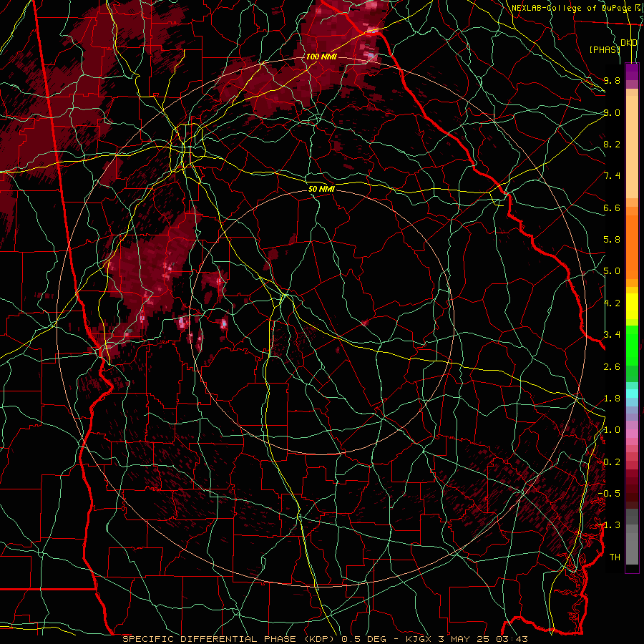Click the "DKD" product label above the colorbar
The width and height of the screenshot is (644, 644).
pos(628,43)
